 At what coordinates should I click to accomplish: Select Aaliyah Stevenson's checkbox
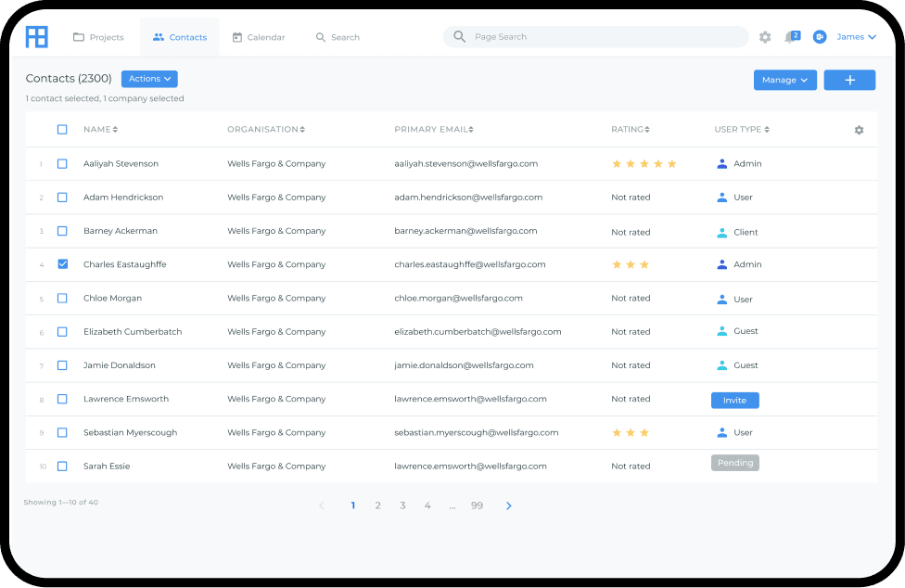[62, 164]
